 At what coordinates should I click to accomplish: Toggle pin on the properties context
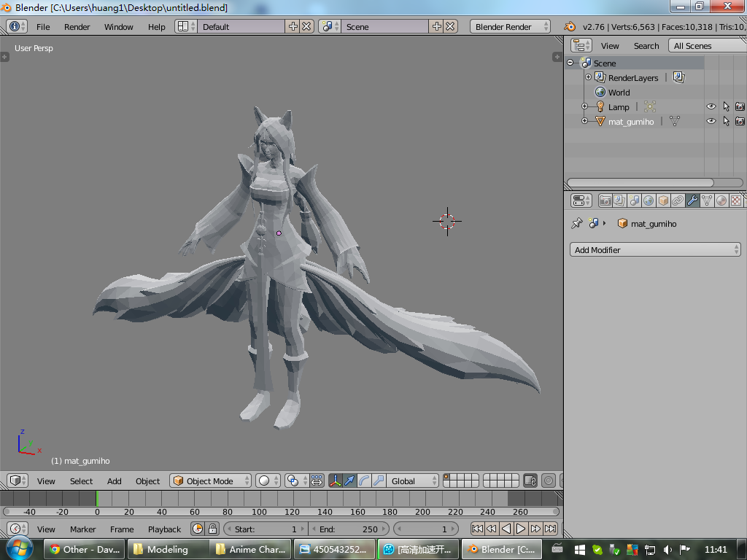point(577,223)
